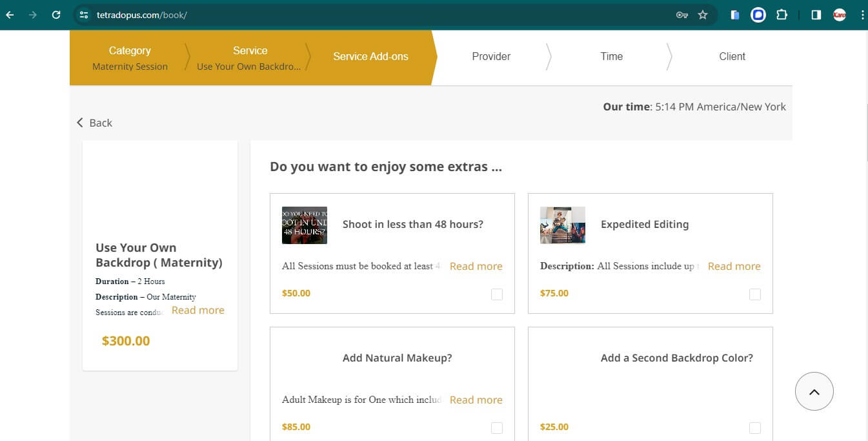Image resolution: width=868 pixels, height=441 pixels.
Task: Select the Add a Second Backdrop Color checkbox
Action: coord(754,427)
